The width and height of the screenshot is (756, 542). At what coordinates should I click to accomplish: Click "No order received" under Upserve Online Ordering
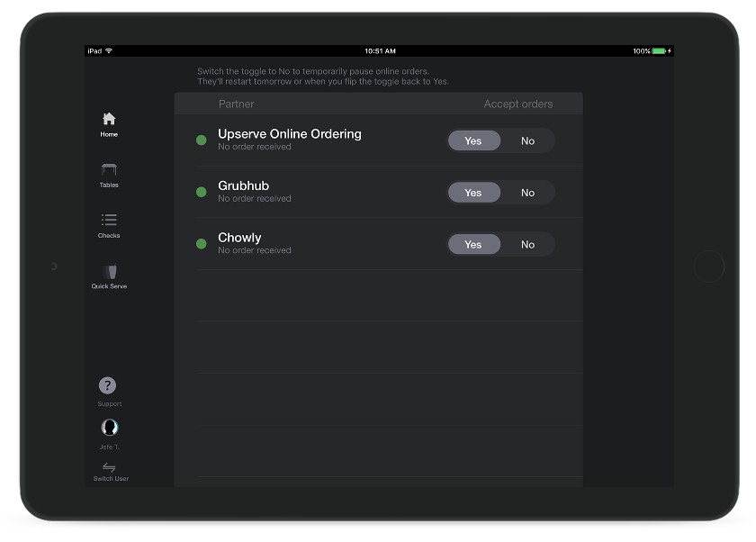255,147
